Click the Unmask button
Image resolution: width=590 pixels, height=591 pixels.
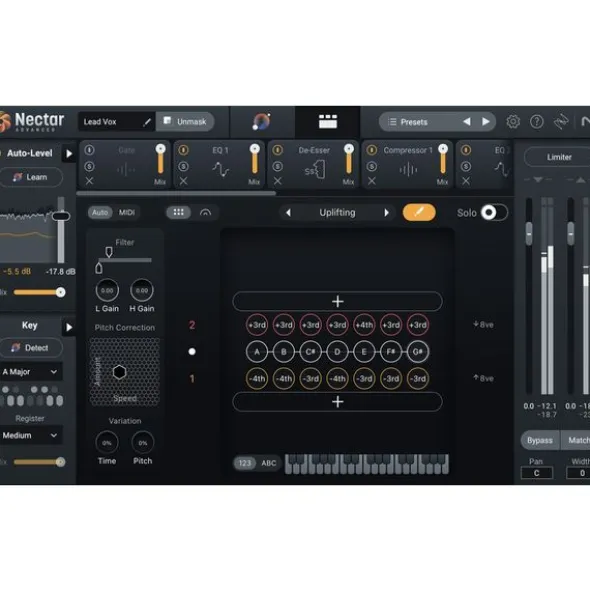185,122
